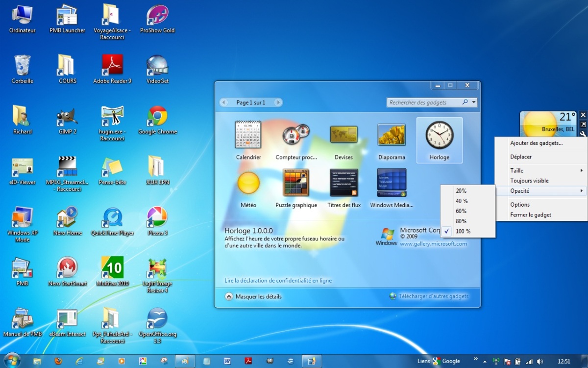Show hidden system tray icons arrow
The image size is (588, 368).
[x=485, y=361]
